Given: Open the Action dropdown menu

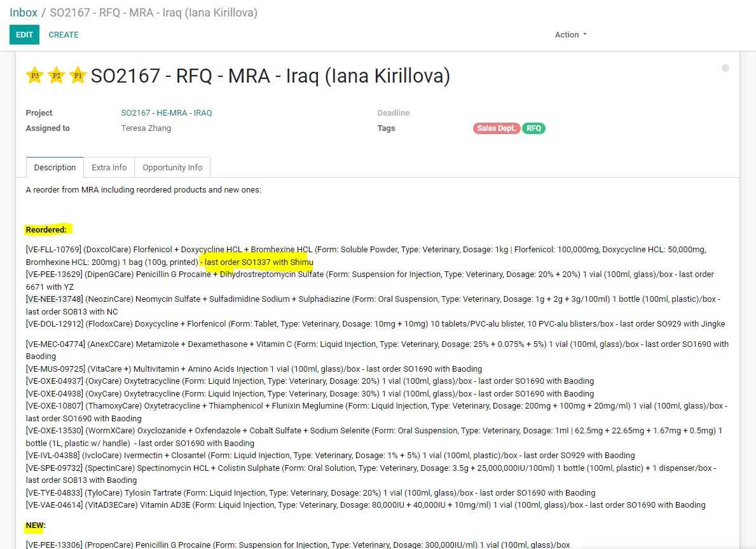Looking at the screenshot, I should (571, 35).
